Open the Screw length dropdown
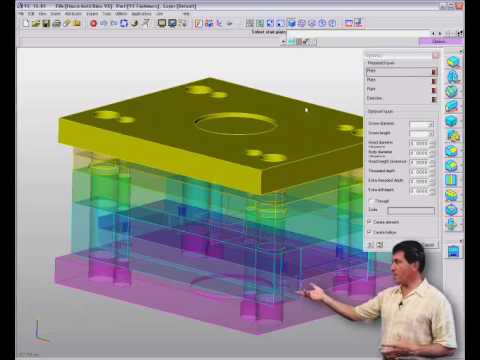Screen dimensions: 480x360 422,134
